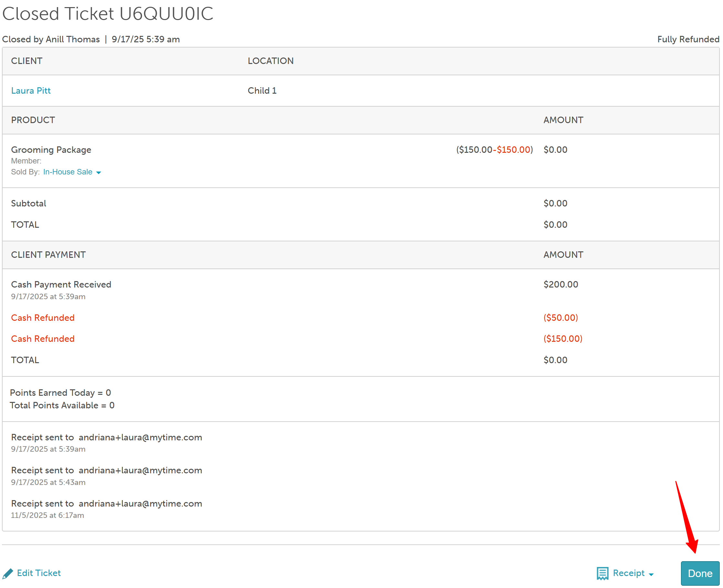Click the Child 1 location value
723x588 pixels.
tap(262, 90)
